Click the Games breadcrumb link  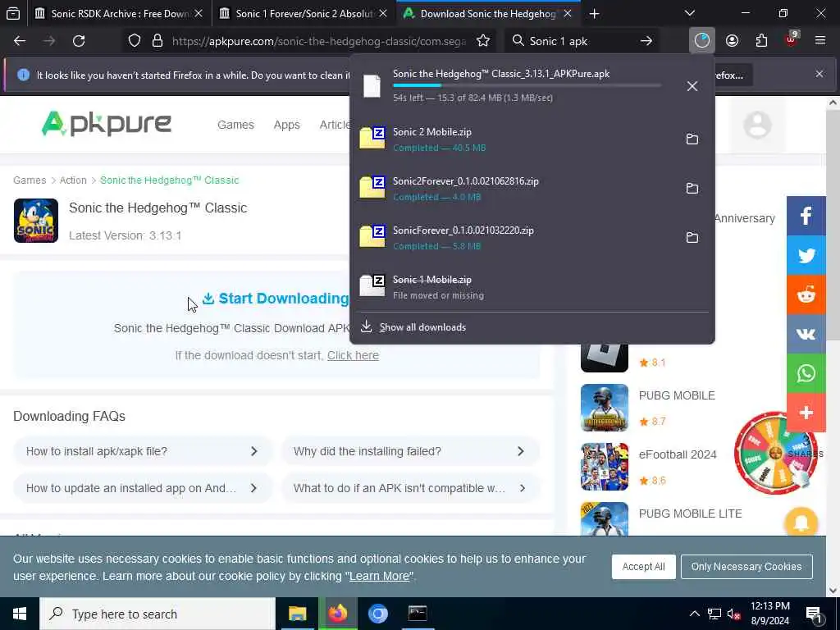coord(30,180)
